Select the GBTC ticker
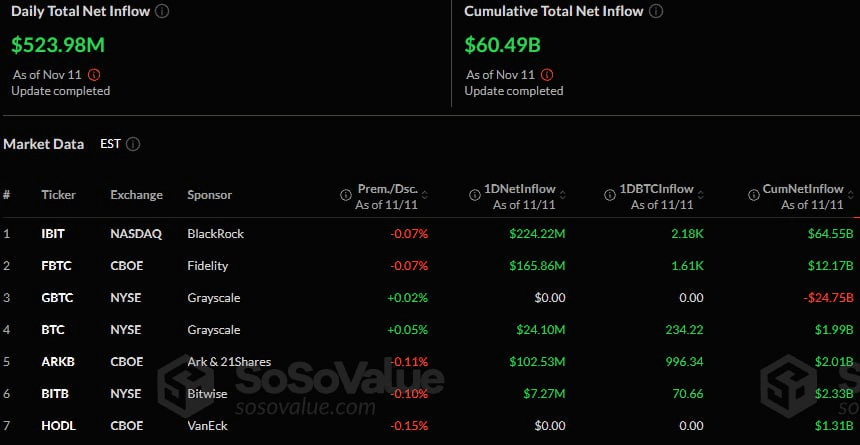This screenshot has width=860, height=445. click(55, 298)
